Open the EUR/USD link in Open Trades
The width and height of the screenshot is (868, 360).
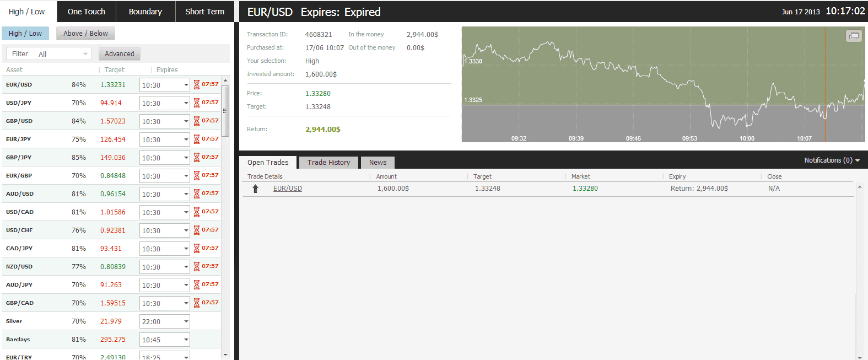[288, 189]
